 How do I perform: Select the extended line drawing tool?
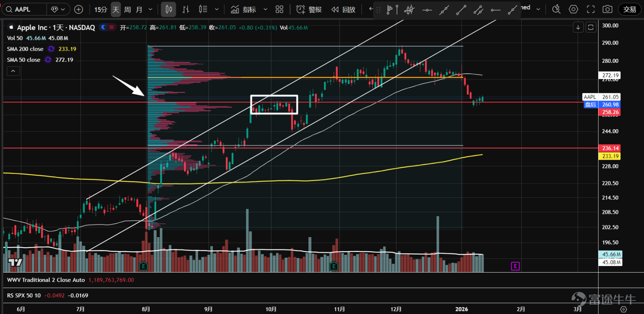tap(512, 10)
